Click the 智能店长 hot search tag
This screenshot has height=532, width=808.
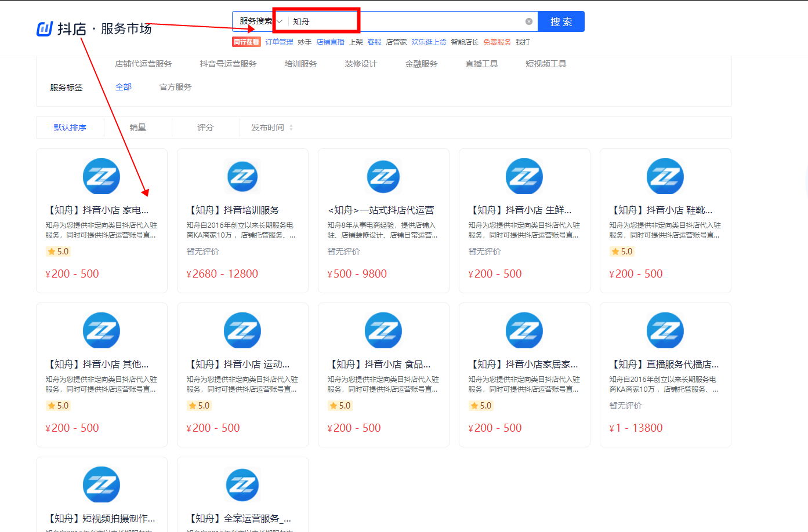coord(465,42)
